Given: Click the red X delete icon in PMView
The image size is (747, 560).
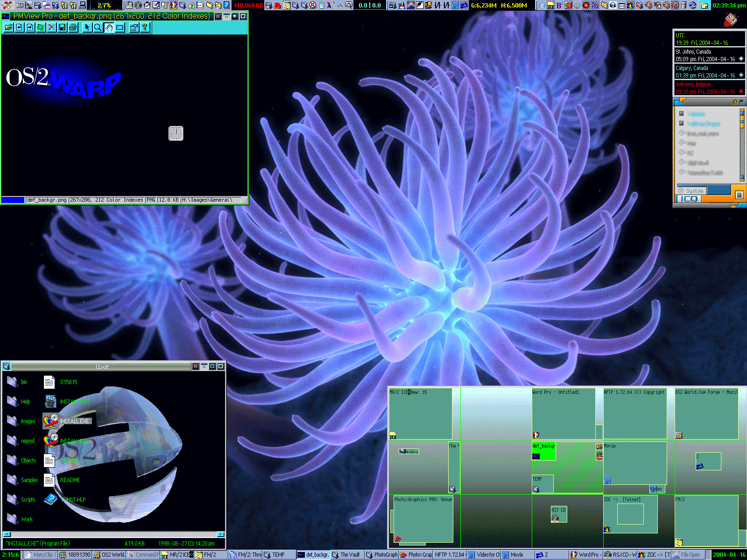Looking at the screenshot, I should [51, 28].
